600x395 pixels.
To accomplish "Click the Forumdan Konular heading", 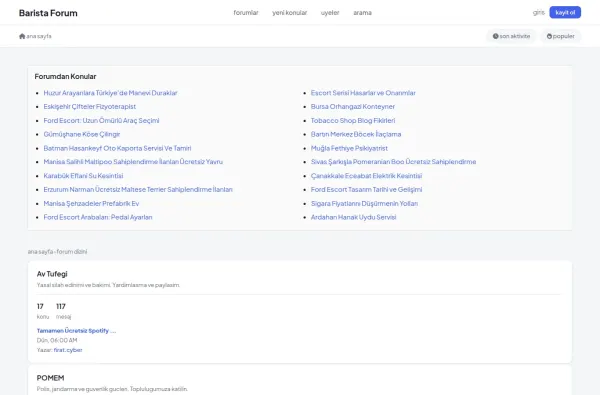I will (x=65, y=77).
